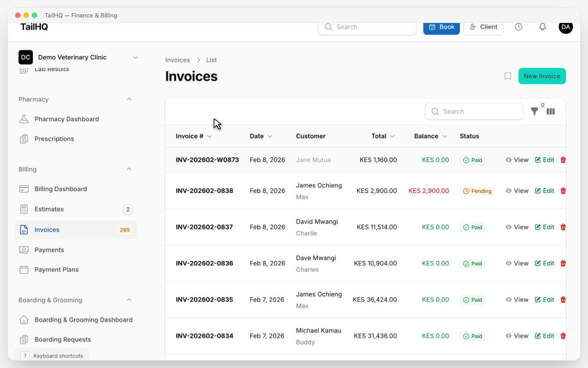
Task: Open the Demo Veterinary Clinic switcher dropdown
Action: tap(136, 57)
